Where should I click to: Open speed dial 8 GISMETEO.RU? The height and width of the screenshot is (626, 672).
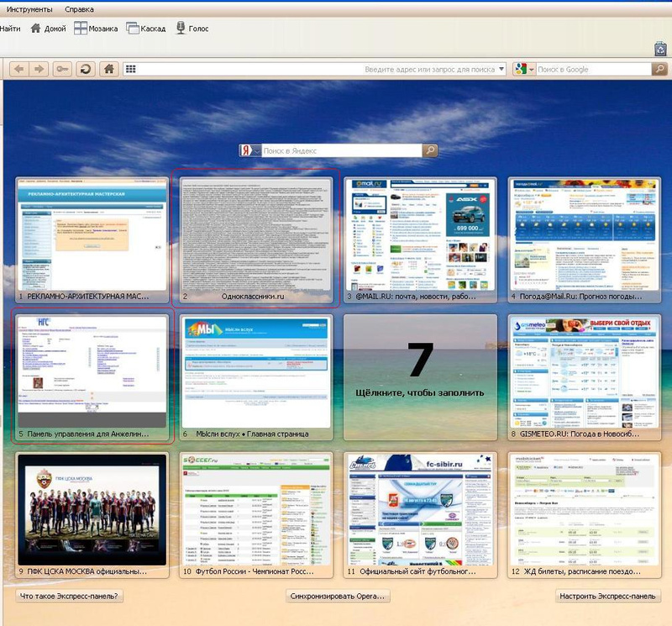pos(585,377)
